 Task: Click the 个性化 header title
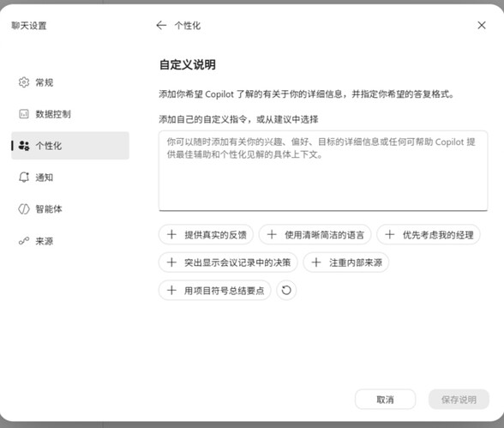188,26
